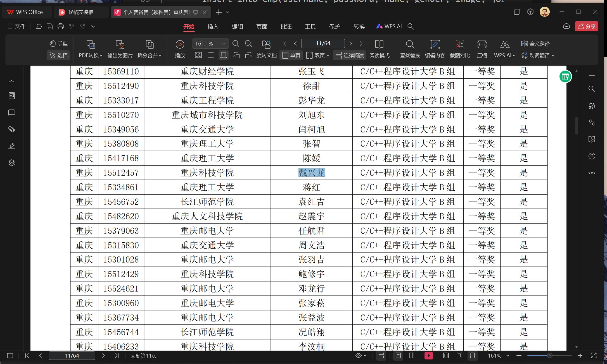
Task: Click the play slideshow button icon
Action: click(180, 44)
